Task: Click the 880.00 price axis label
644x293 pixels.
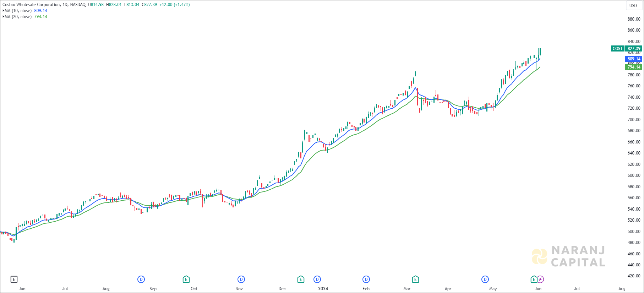Action: tap(634, 19)
